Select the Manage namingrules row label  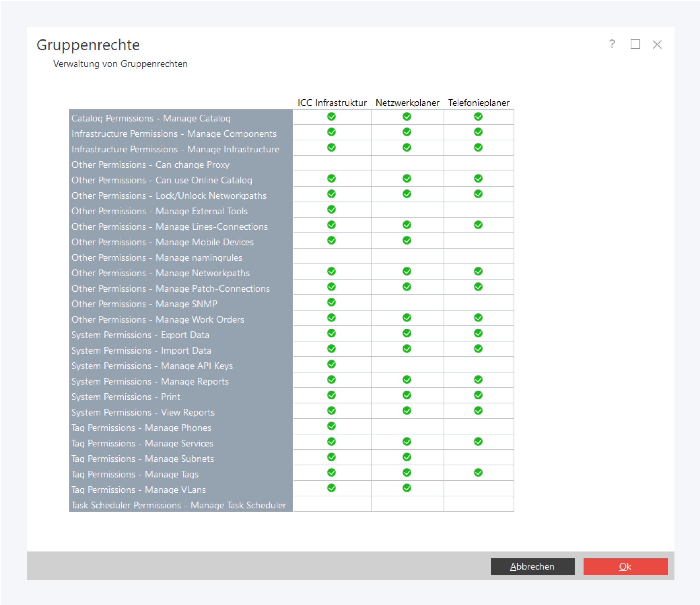point(157,258)
